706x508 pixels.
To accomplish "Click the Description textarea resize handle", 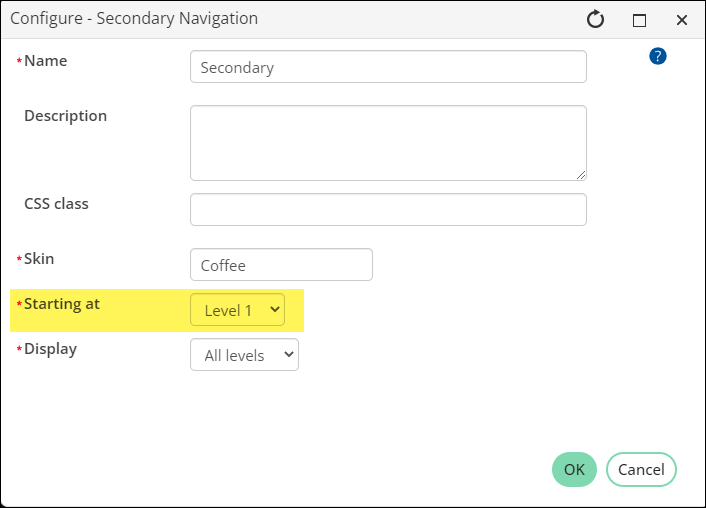I will 581,175.
